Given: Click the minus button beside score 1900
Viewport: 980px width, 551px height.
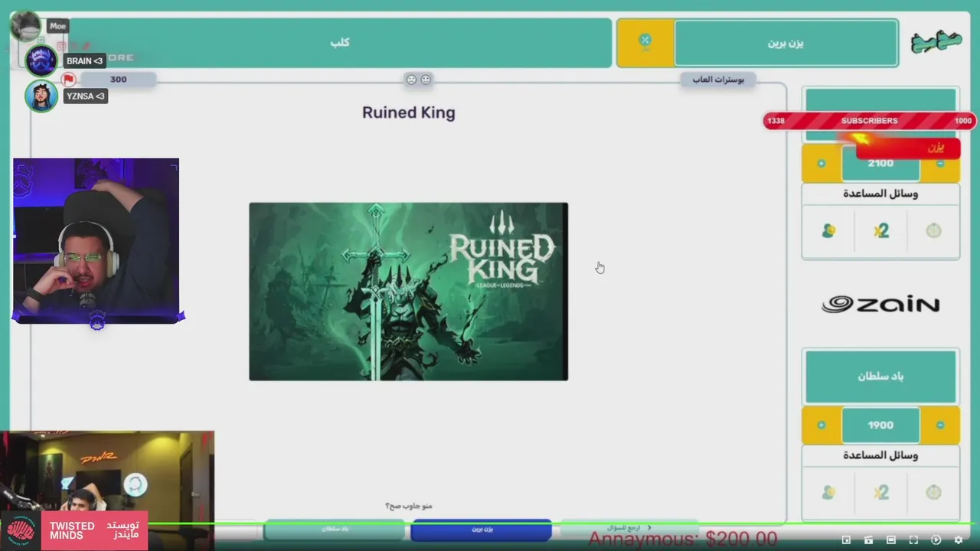Looking at the screenshot, I should tap(940, 425).
